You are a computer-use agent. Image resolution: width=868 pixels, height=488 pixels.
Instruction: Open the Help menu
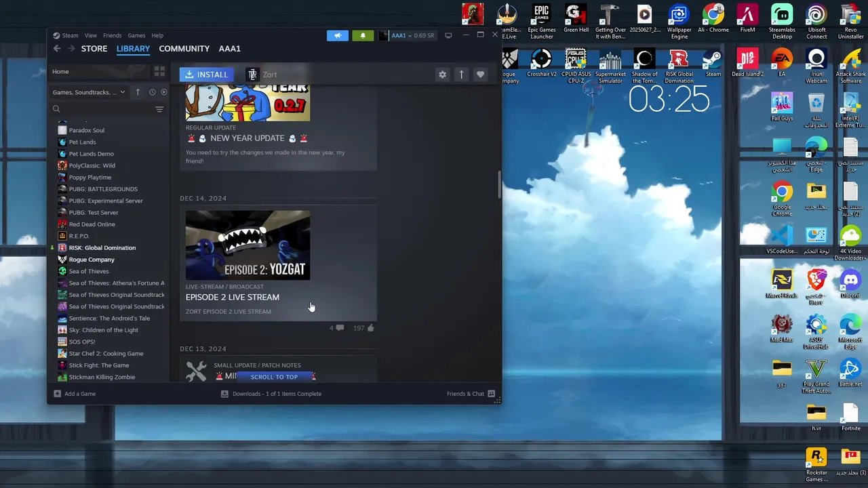tap(157, 35)
